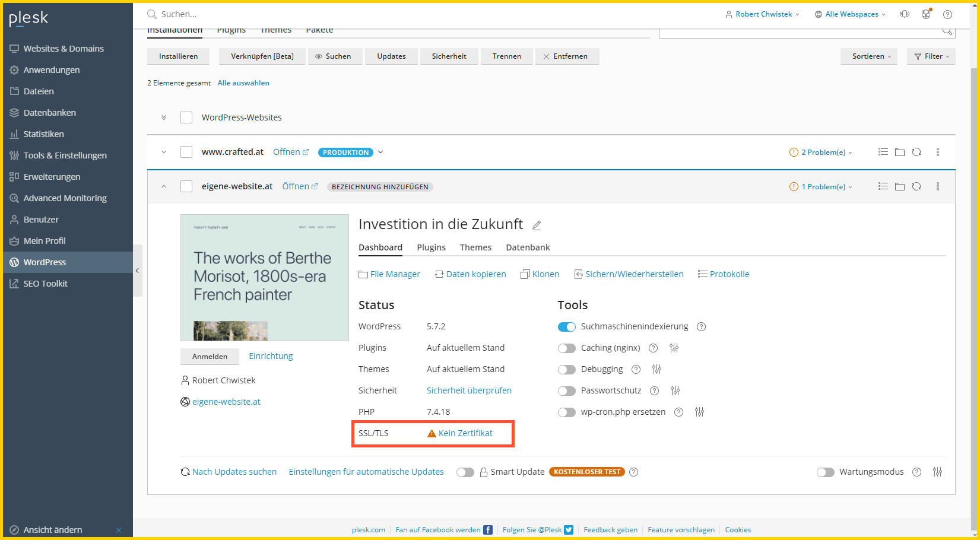The width and height of the screenshot is (980, 540).
Task: Collapse the eigene-website.at row
Action: click(164, 186)
